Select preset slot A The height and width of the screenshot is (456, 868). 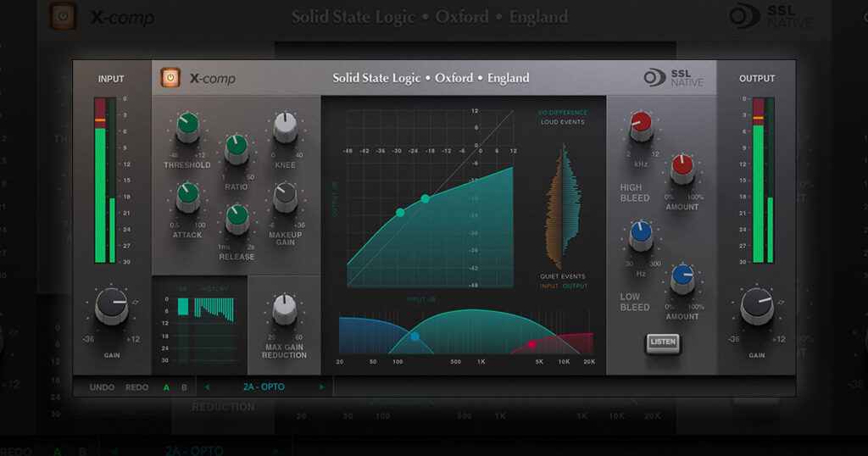(x=166, y=387)
